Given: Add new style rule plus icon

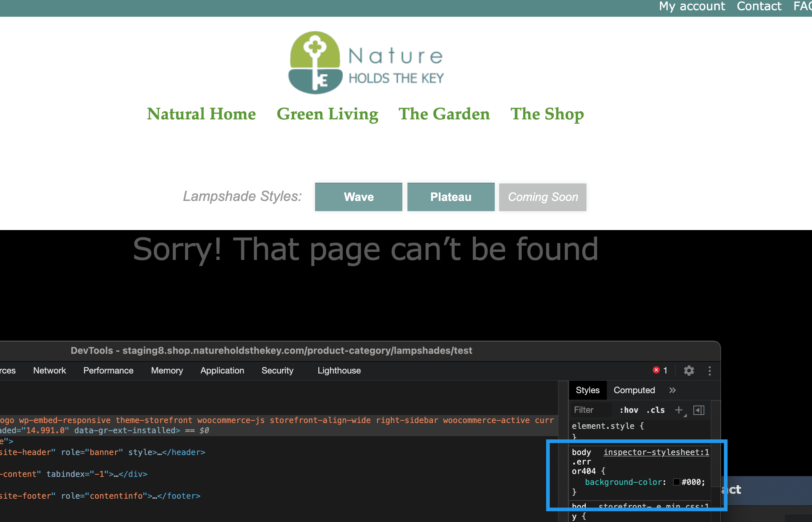Looking at the screenshot, I should pyautogui.click(x=678, y=410).
